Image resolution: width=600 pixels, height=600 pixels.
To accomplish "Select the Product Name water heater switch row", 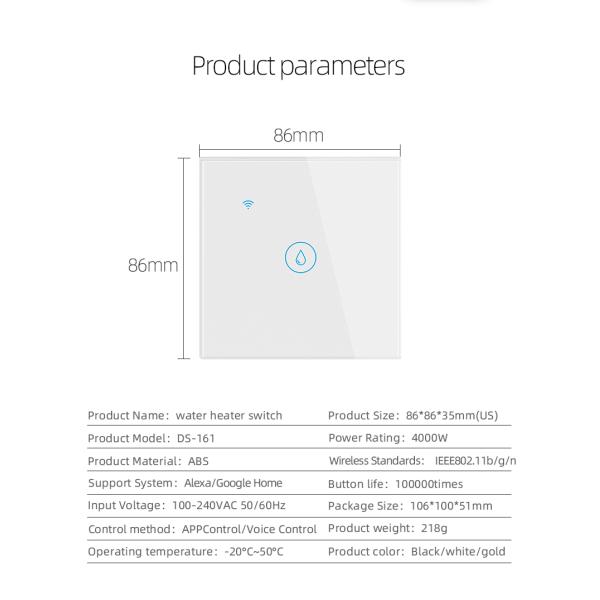I will click(185, 415).
